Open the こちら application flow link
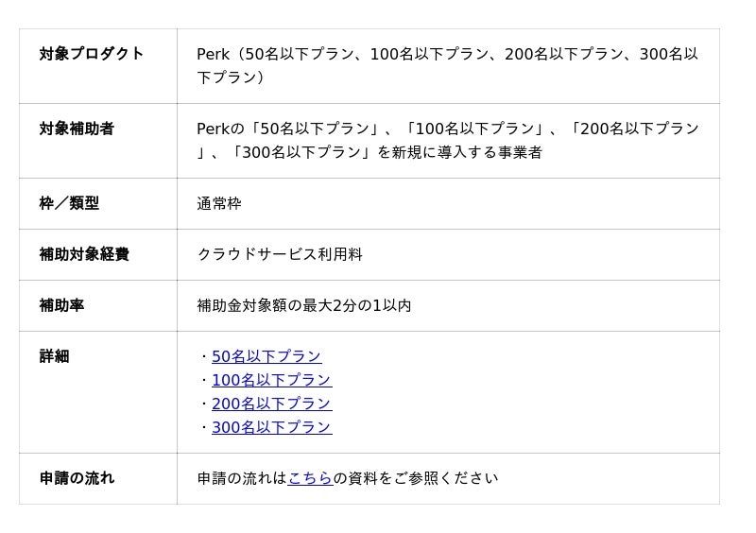The width and height of the screenshot is (756, 533). pos(310,478)
